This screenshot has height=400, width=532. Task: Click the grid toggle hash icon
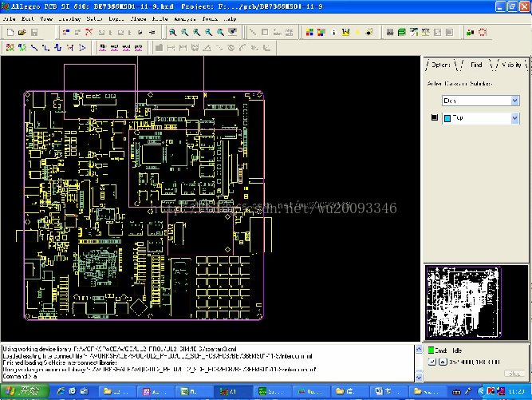pos(392,32)
